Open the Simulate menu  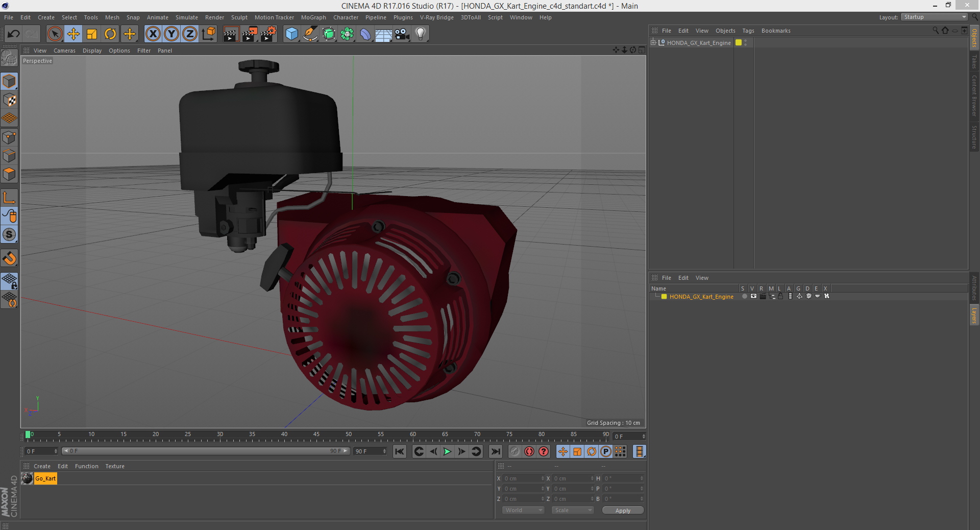point(187,17)
